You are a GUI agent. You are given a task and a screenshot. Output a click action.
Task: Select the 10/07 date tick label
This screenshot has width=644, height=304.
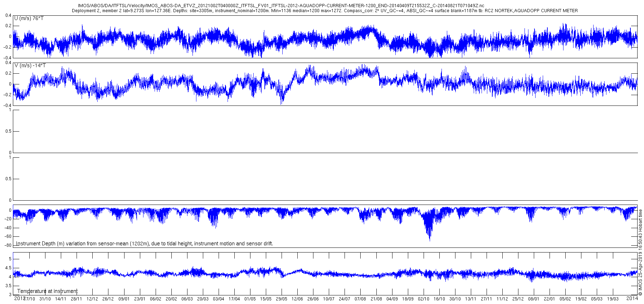(x=329, y=299)
